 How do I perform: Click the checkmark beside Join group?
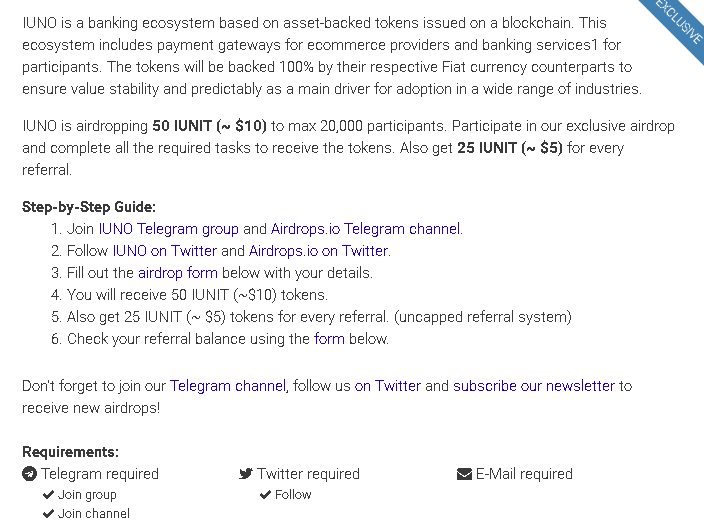48,495
